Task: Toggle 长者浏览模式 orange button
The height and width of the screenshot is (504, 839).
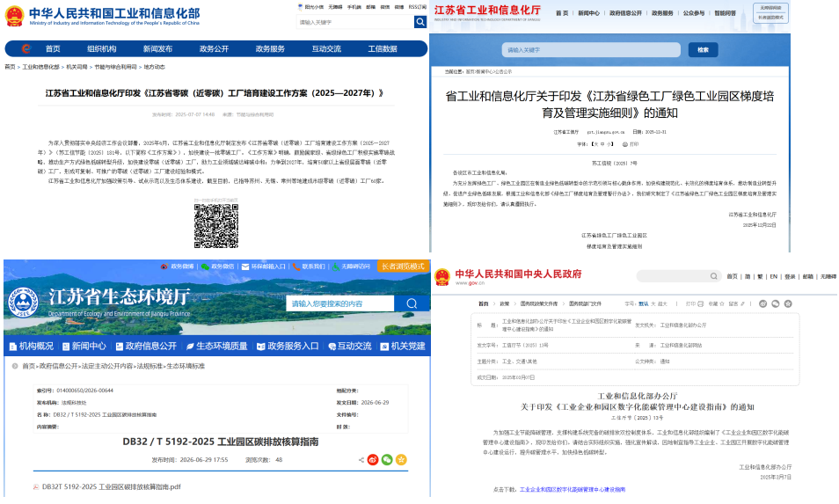Action: (x=403, y=267)
